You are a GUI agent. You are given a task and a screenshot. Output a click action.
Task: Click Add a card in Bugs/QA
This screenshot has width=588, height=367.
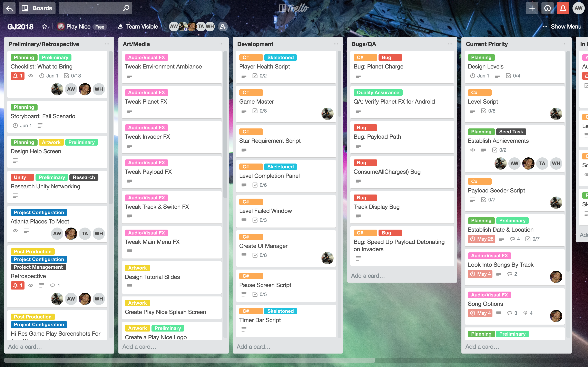(368, 275)
